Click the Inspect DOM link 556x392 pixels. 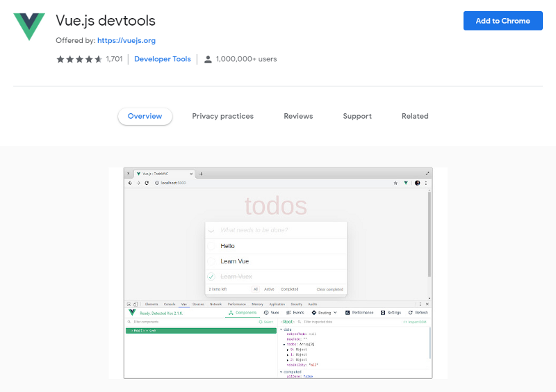click(415, 322)
